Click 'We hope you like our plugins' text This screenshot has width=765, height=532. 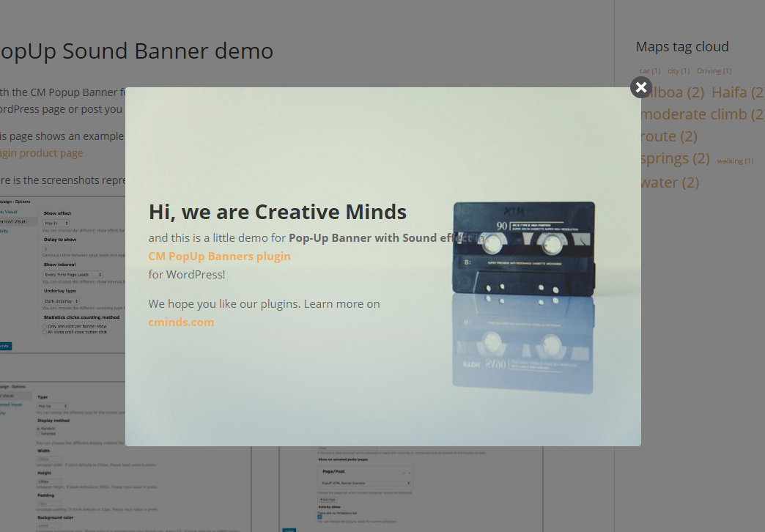click(x=223, y=304)
